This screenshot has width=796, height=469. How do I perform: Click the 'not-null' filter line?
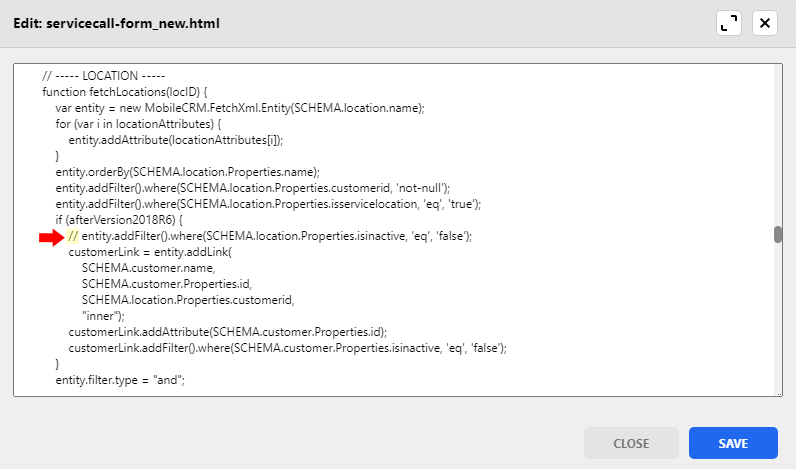pyautogui.click(x=253, y=188)
